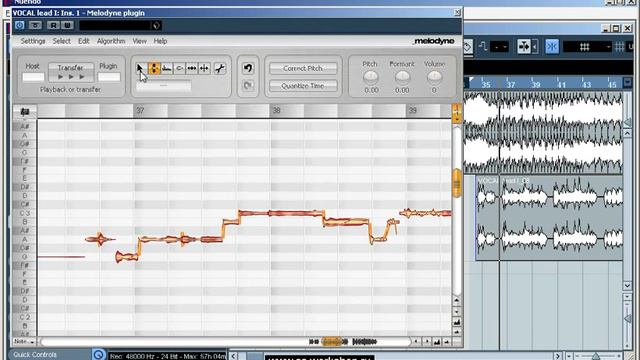The height and width of the screenshot is (360, 640).
Task: Click the Host indicator field
Action: point(33,77)
